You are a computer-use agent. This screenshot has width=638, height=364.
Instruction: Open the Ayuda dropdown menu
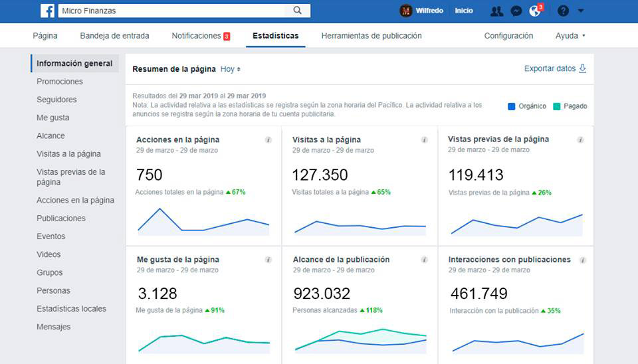click(x=570, y=36)
